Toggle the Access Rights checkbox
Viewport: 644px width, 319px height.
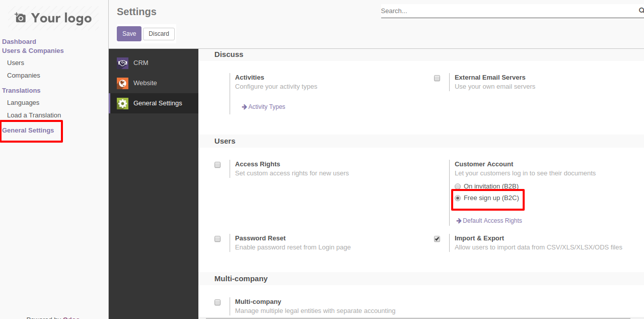tap(218, 165)
